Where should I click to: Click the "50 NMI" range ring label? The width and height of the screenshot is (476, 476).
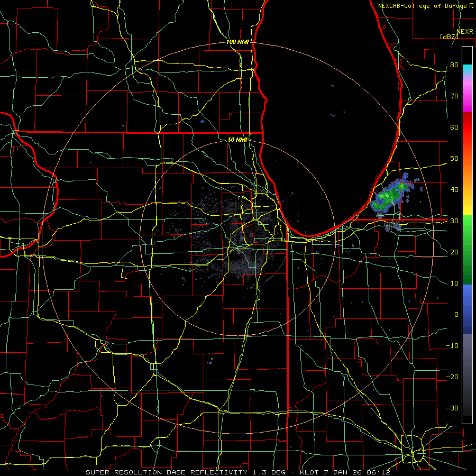237,140
